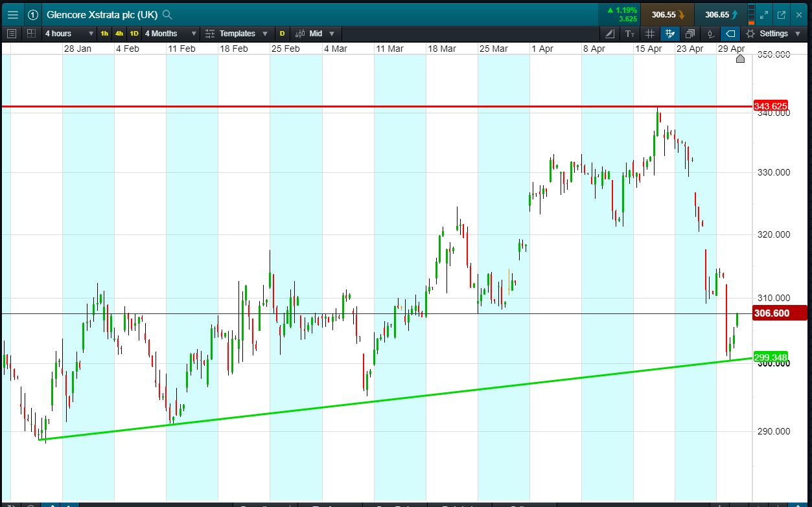The height and width of the screenshot is (507, 812).
Task: Click the sentiment level bar indicator
Action: click(x=750, y=14)
